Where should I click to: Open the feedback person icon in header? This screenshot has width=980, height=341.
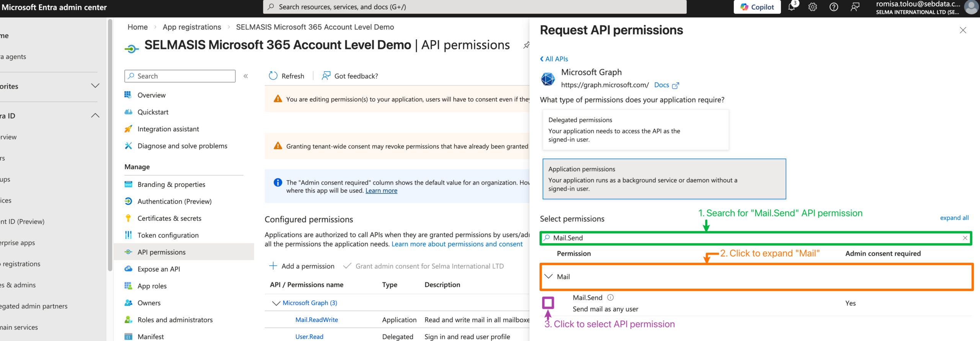click(854, 7)
